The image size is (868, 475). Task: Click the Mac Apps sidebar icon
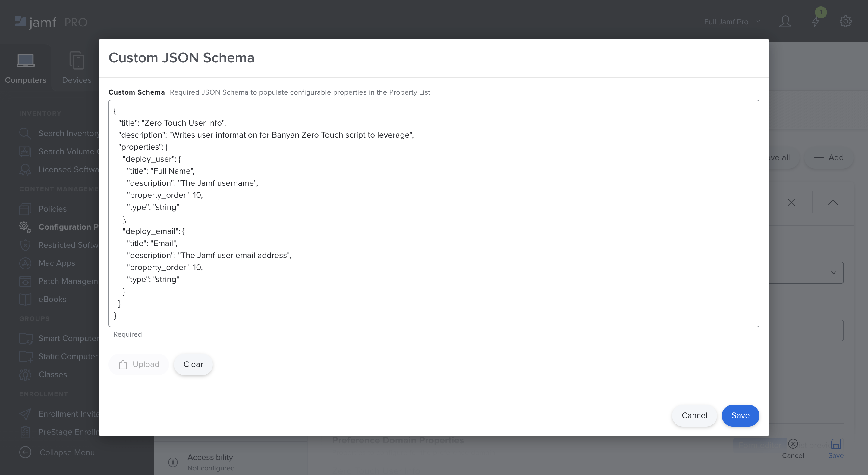(x=25, y=263)
